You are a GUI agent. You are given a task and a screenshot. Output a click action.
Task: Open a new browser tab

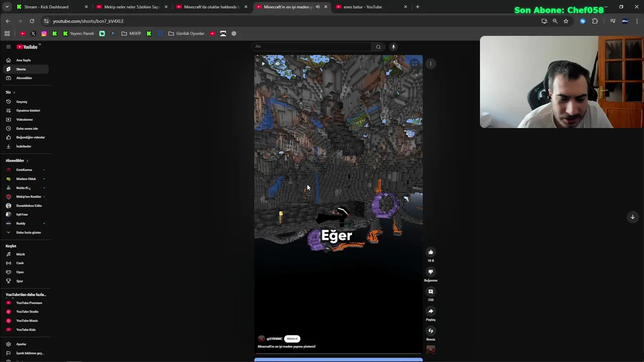(418, 7)
